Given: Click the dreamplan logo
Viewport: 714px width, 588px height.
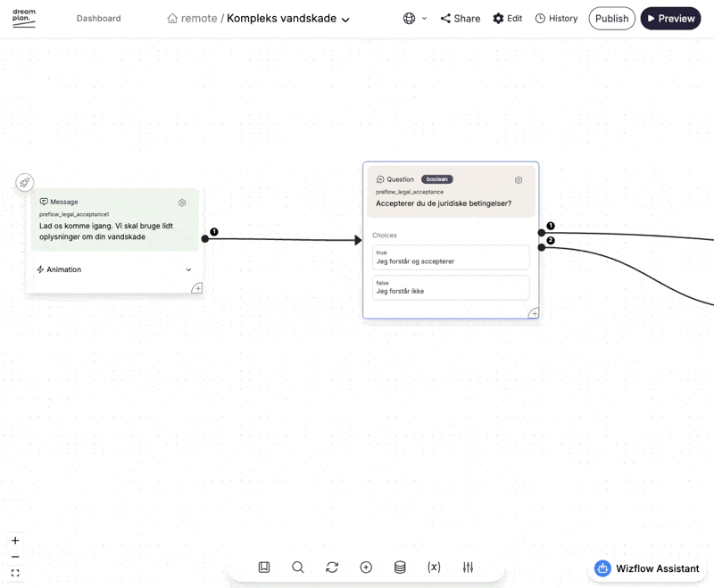Looking at the screenshot, I should (24, 18).
